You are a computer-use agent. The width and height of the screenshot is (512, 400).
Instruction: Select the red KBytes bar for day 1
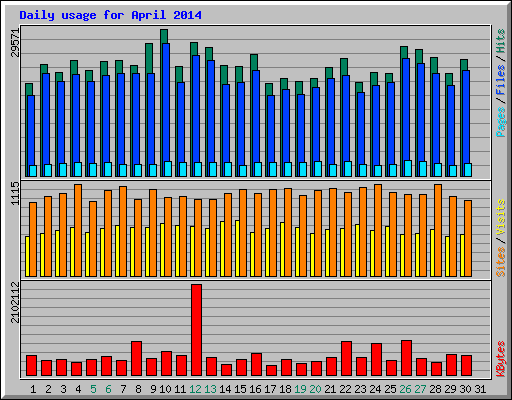tap(31, 366)
